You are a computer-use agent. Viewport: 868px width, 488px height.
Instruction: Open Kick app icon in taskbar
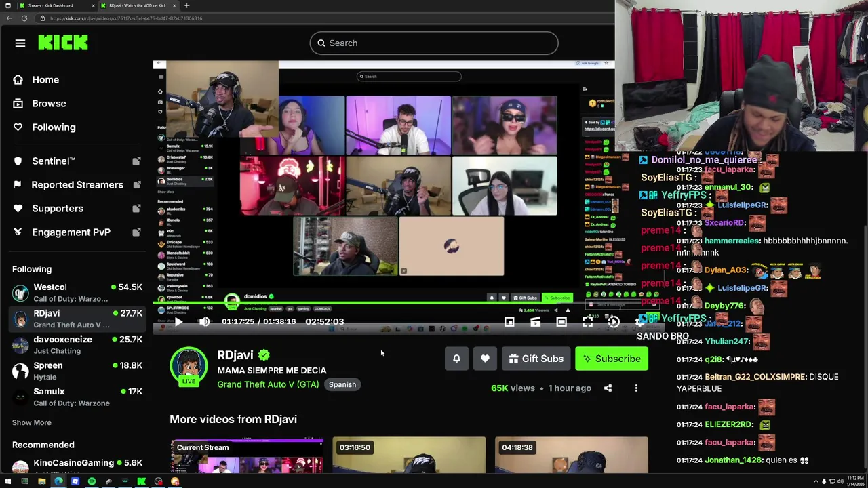tap(141, 482)
